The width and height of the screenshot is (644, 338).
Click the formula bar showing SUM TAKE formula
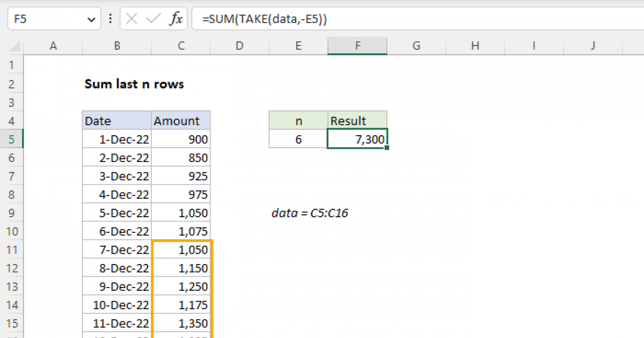coord(268,18)
